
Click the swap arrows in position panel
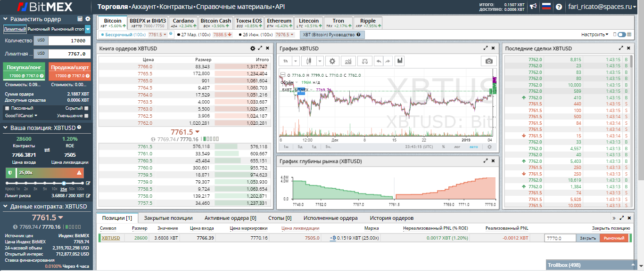47,150
